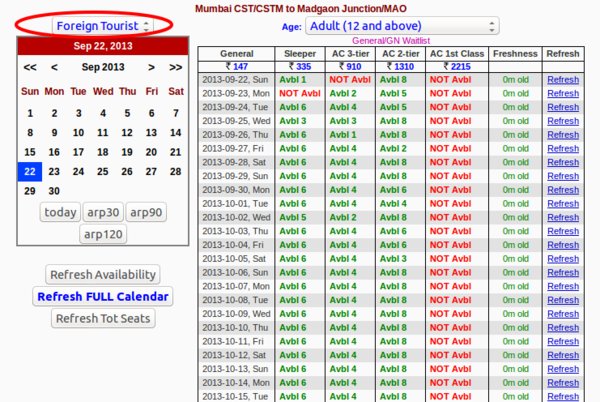Click the Sleeper column header
The image size is (600, 402).
click(x=299, y=52)
